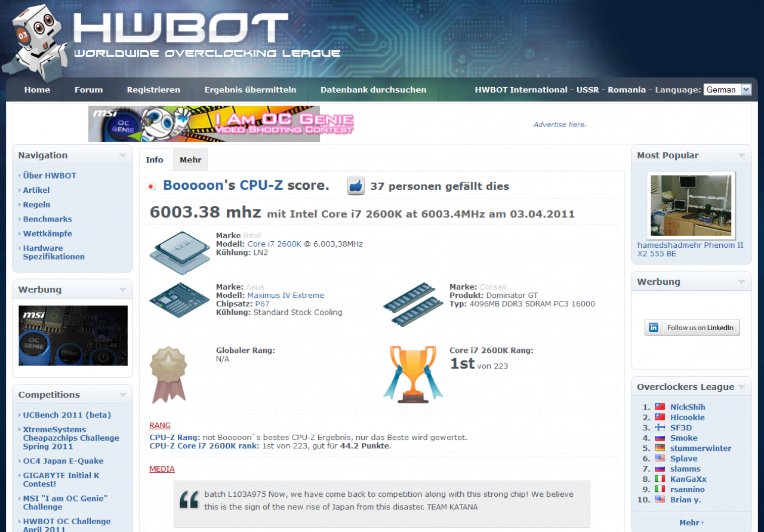Open the Core i7 2600K model link
The width and height of the screenshot is (764, 532).
coord(275,244)
